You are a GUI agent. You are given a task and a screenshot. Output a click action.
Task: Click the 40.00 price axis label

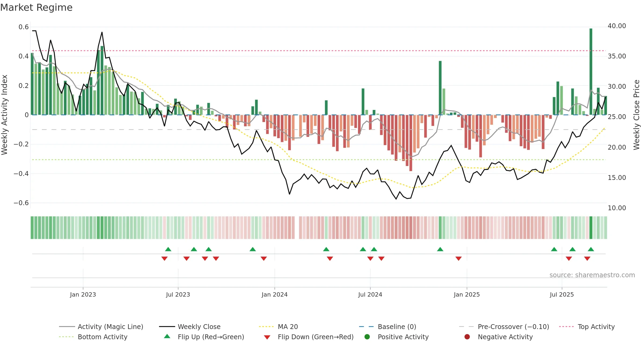click(617, 26)
